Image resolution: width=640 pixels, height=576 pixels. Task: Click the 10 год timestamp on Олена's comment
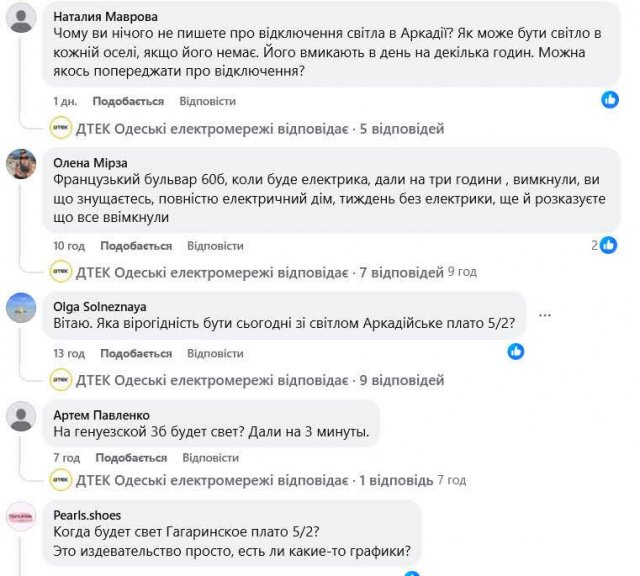[x=69, y=246]
